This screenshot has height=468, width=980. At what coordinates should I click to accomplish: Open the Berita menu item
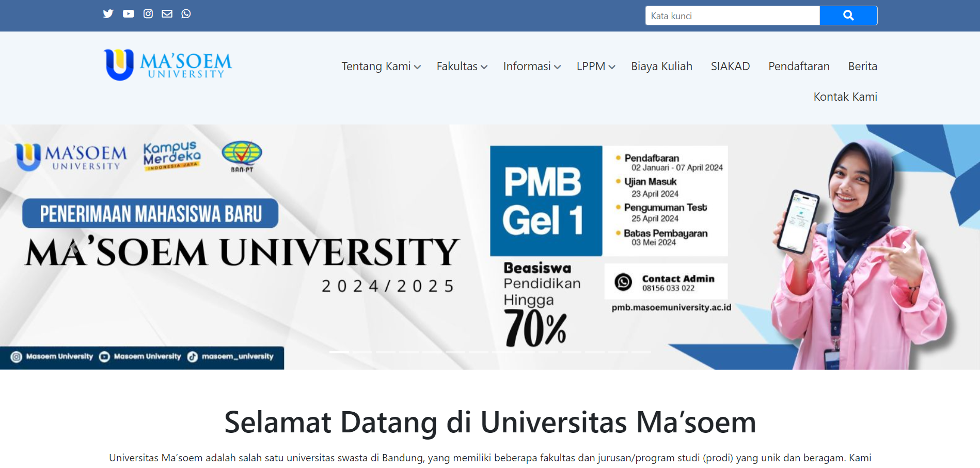tap(862, 66)
